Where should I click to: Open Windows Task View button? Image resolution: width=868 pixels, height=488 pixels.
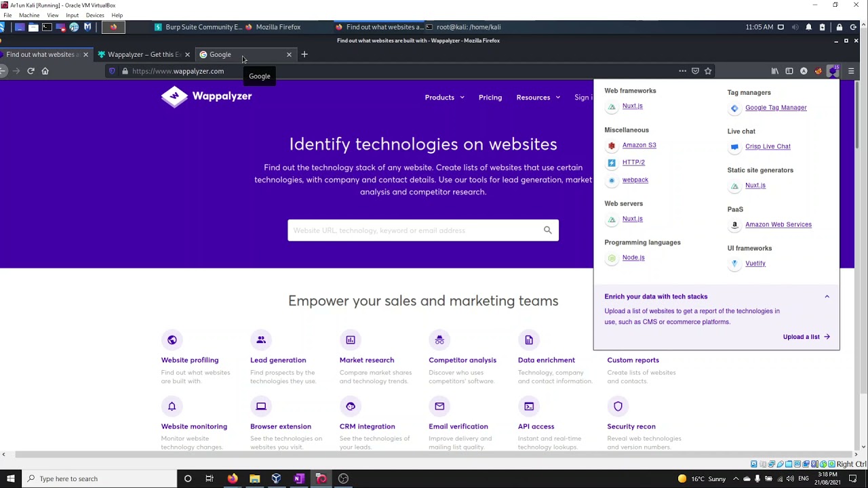coord(210,479)
